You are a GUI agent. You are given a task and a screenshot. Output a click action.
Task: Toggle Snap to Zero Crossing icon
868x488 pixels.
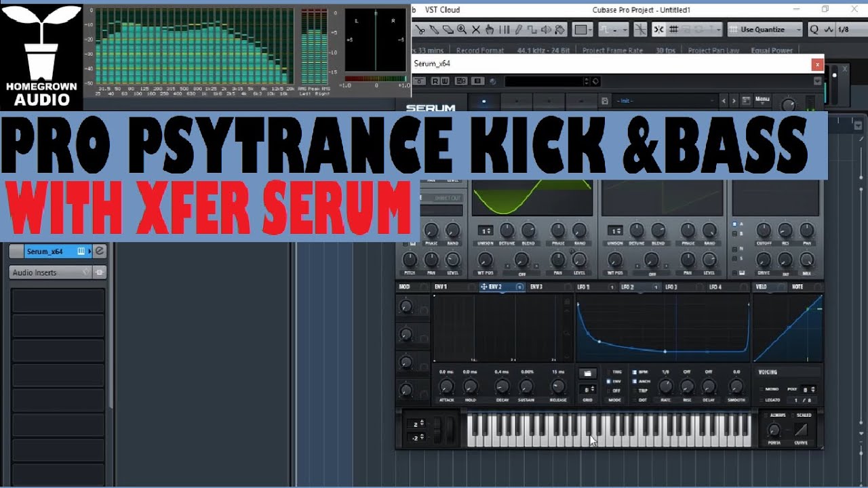(x=641, y=29)
